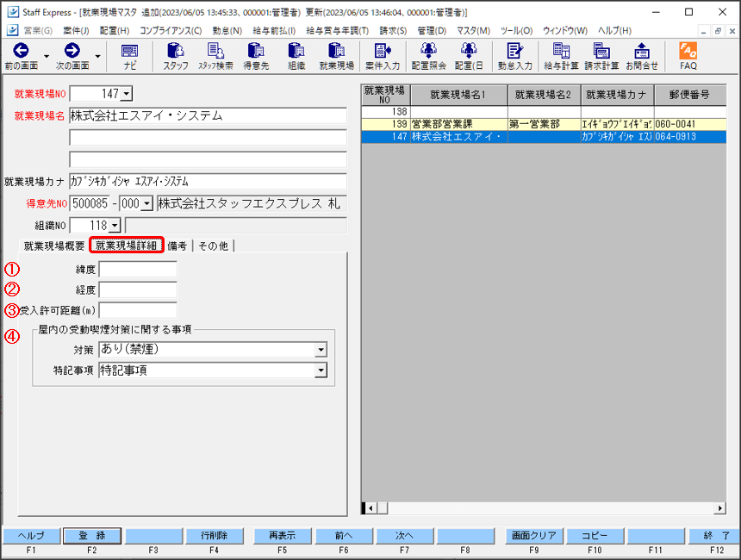Click the コピー F10 button
This screenshot has height=560, width=741.
(595, 536)
